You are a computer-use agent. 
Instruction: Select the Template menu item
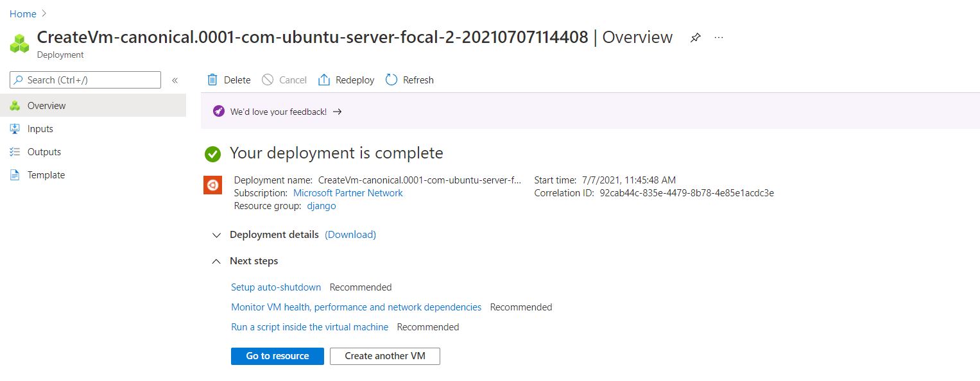[46, 175]
